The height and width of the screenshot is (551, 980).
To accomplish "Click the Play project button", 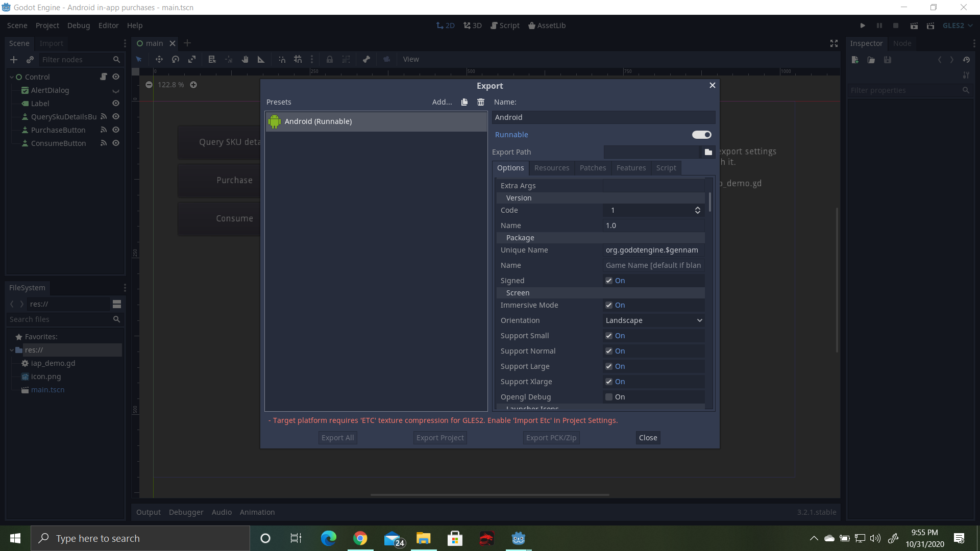I will pyautogui.click(x=863, y=26).
